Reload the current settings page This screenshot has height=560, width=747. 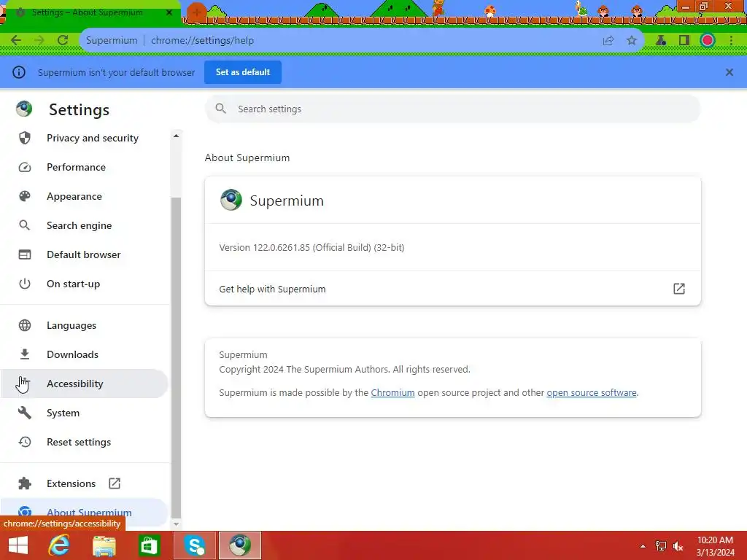point(63,41)
